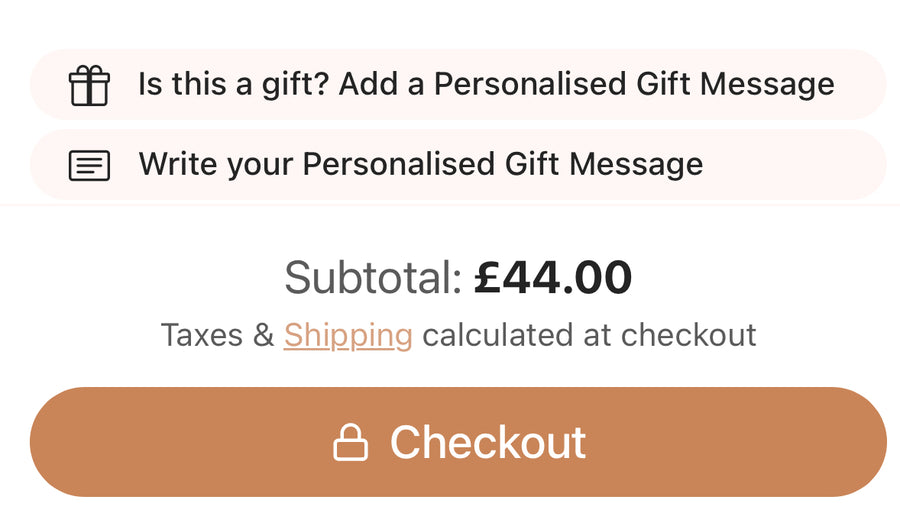The height and width of the screenshot is (529, 900).
Task: Proceed with the Checkout button
Action: click(x=458, y=442)
